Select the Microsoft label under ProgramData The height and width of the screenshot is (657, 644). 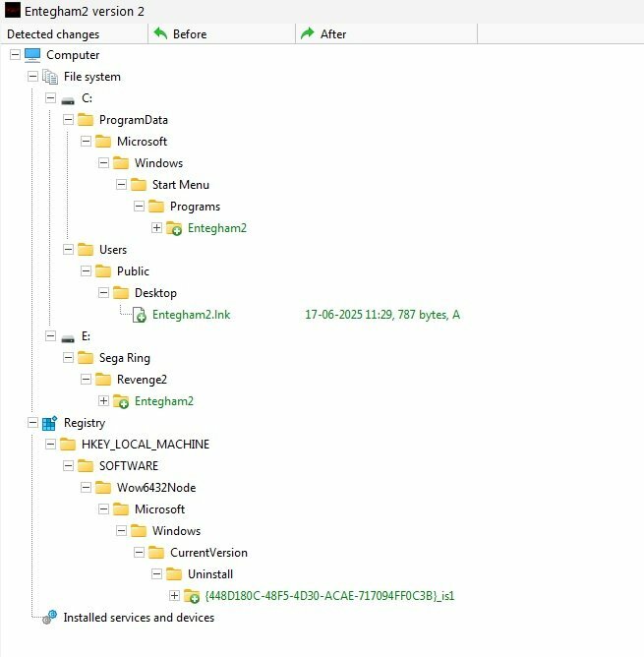coord(142,142)
